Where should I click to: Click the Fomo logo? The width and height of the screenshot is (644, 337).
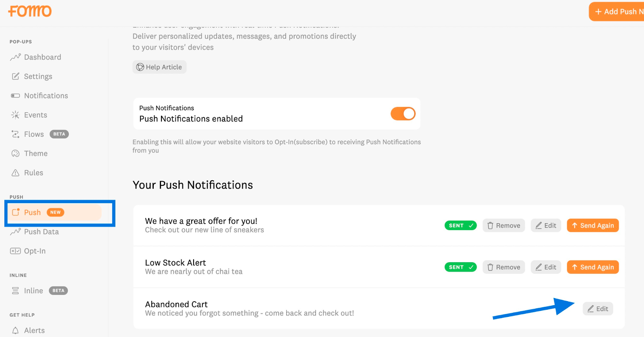point(29,11)
